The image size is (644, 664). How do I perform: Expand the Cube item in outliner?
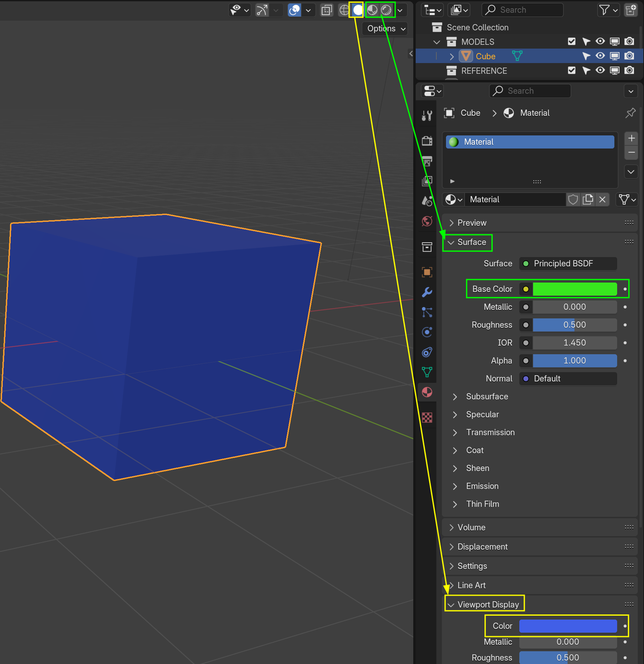tap(452, 56)
